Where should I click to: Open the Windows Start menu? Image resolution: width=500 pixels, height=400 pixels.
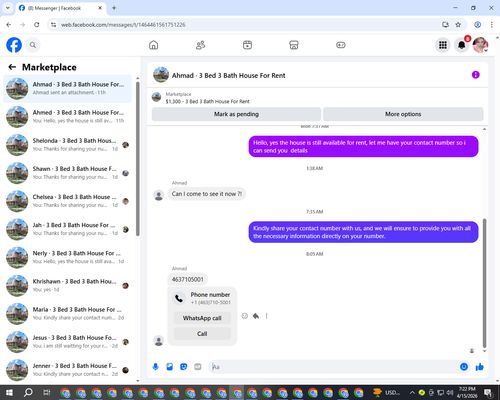click(x=9, y=393)
